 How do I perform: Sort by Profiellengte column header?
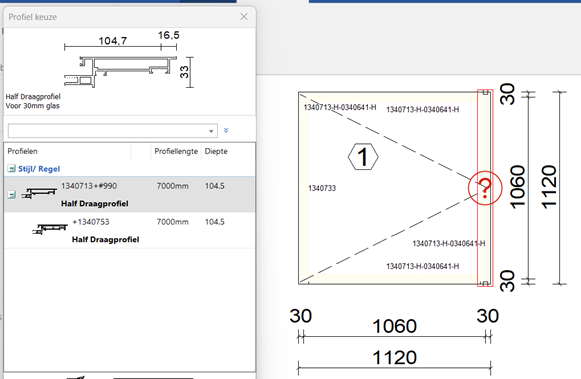point(176,151)
